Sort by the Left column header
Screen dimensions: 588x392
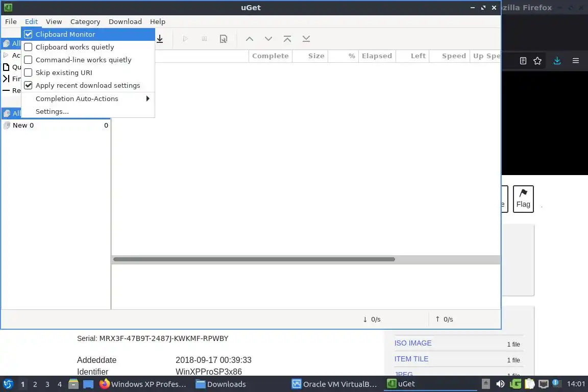click(x=412, y=56)
